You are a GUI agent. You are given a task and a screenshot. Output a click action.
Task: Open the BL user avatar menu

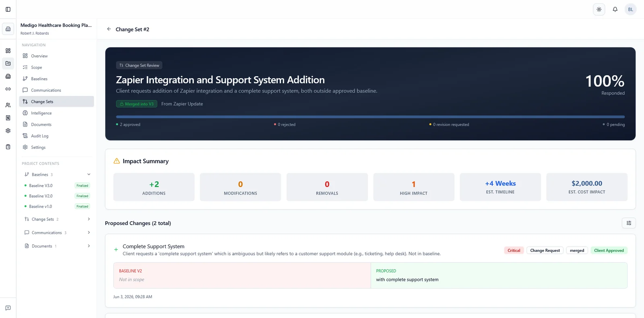click(x=630, y=9)
